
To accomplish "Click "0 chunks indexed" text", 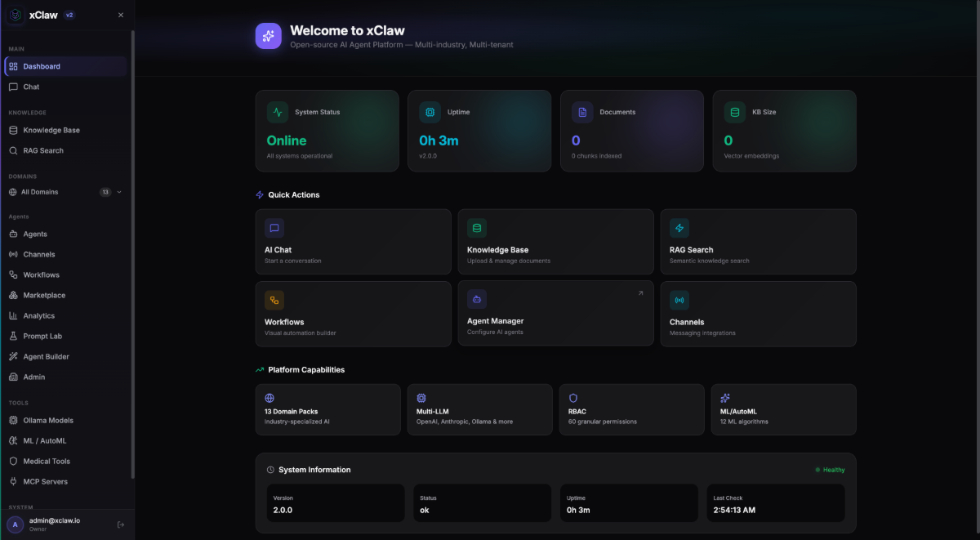I will pyautogui.click(x=597, y=155).
